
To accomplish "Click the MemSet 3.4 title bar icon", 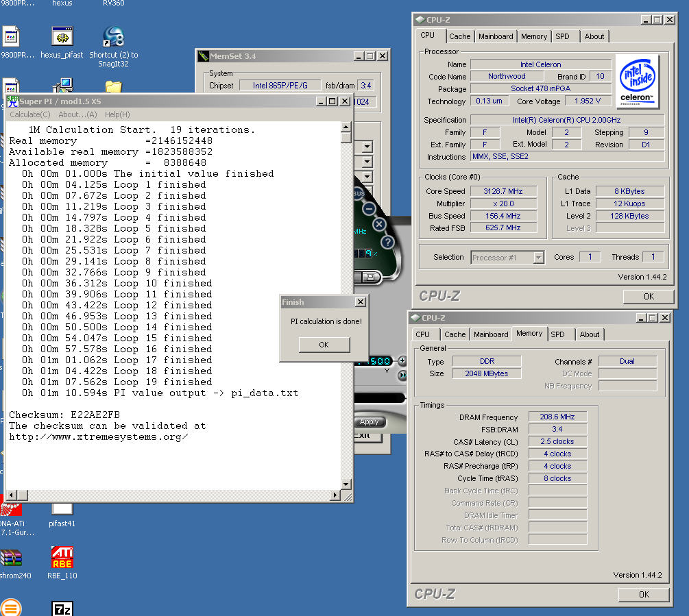I will click(203, 56).
